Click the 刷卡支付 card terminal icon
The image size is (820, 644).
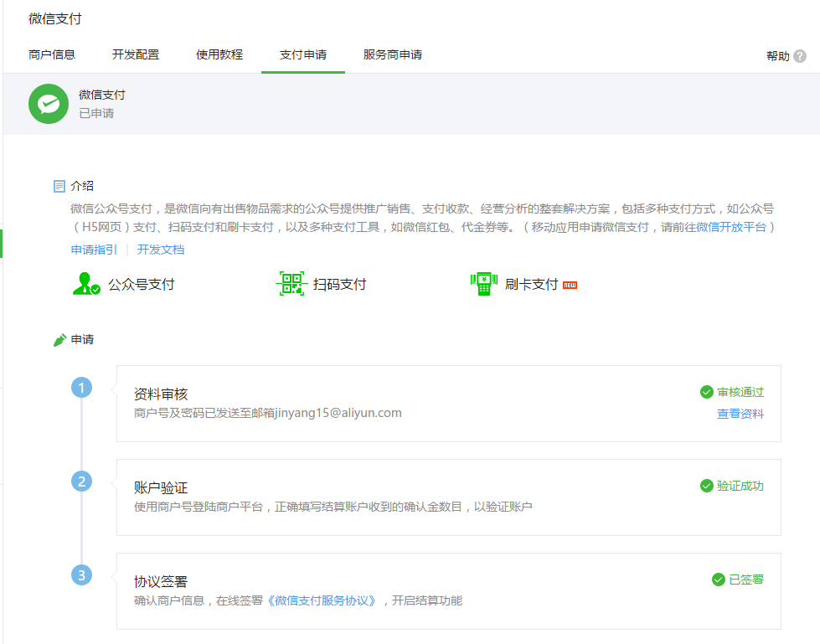[x=483, y=284]
